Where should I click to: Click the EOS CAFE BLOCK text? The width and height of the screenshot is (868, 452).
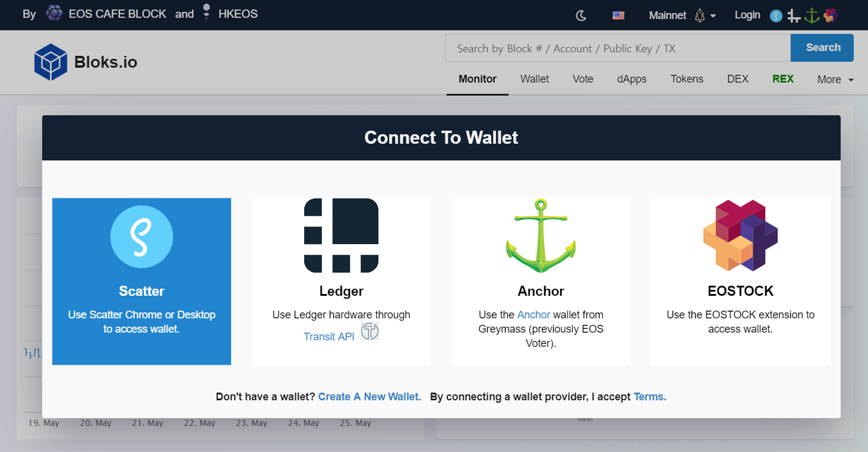118,14
